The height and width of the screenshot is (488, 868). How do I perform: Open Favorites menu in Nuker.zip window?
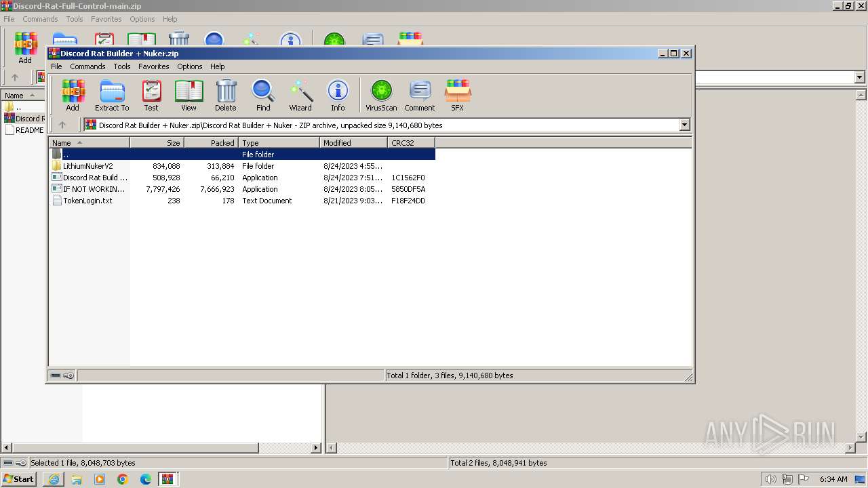coord(154,66)
